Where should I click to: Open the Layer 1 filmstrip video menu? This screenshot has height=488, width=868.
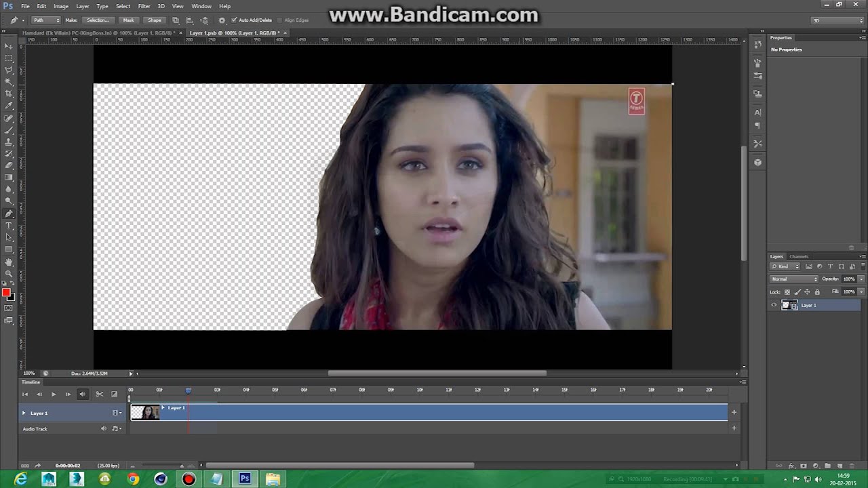tap(117, 413)
